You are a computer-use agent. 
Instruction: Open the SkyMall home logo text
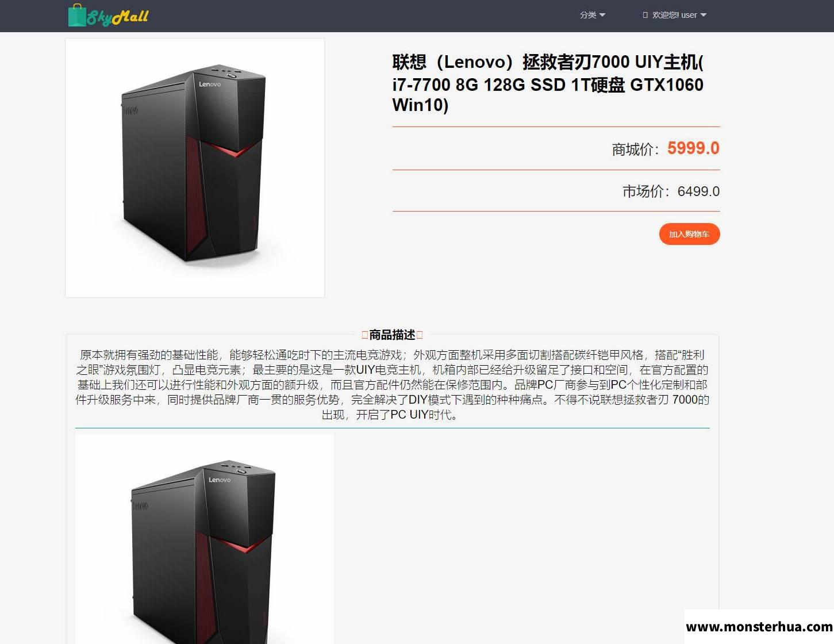(118, 17)
